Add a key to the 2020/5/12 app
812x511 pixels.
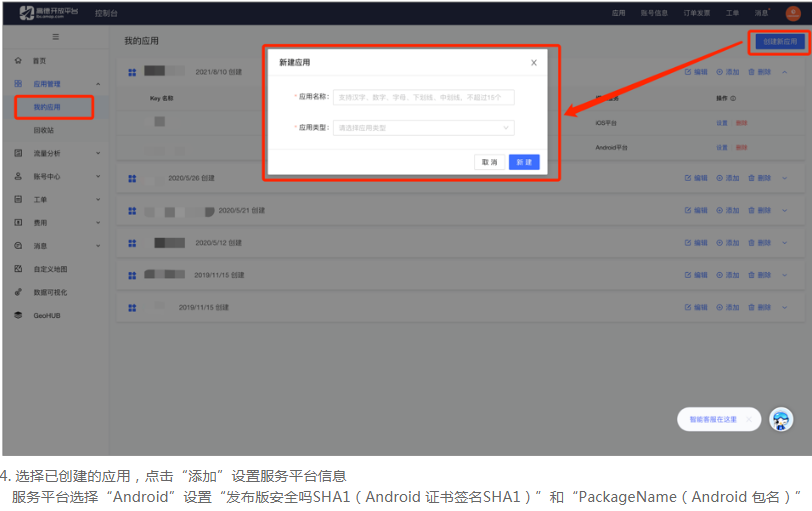(x=728, y=243)
